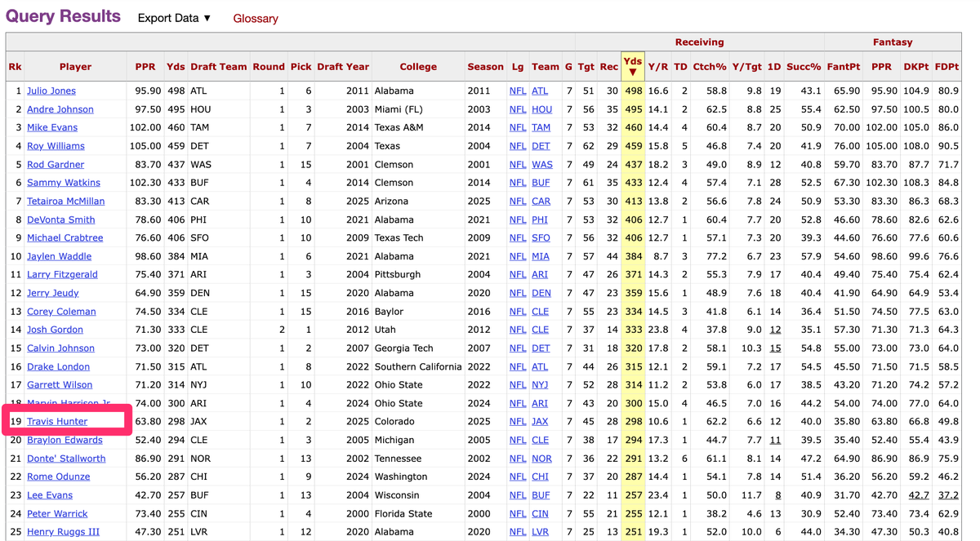Sort by Round column header
This screenshot has width=980, height=541.
click(269, 67)
